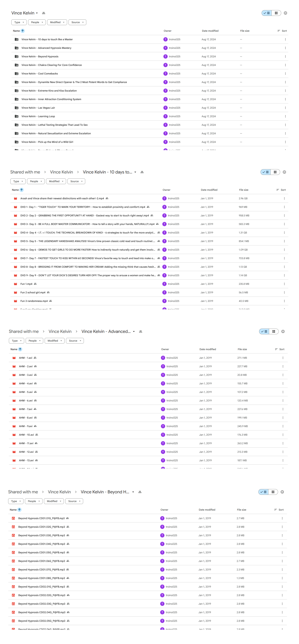Click video icon of AHM - 4.avi

click(14, 383)
